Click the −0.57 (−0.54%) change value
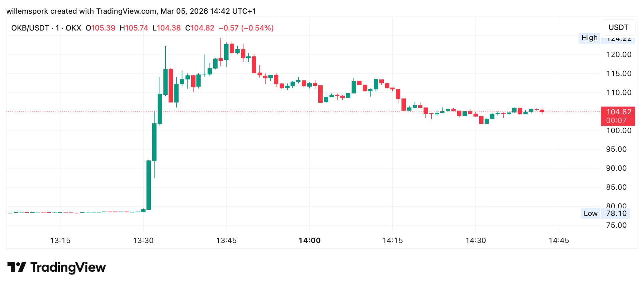Image resolution: width=644 pixels, height=286 pixels. [246, 28]
